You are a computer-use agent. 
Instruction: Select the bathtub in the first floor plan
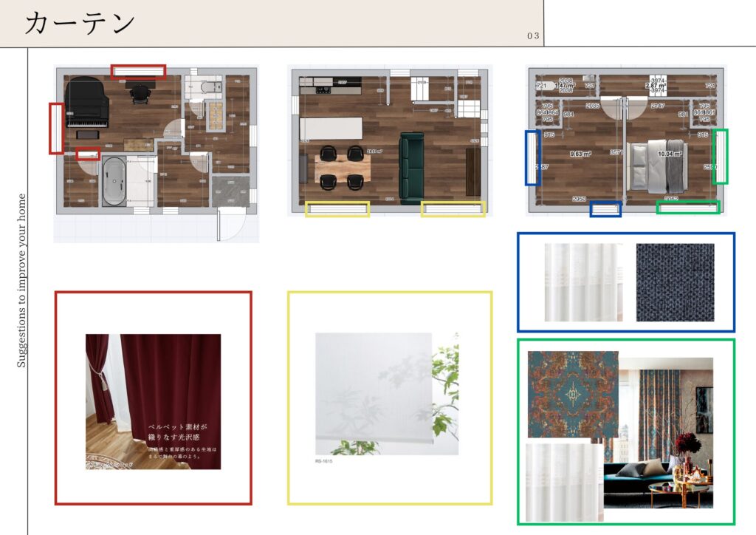click(x=116, y=180)
